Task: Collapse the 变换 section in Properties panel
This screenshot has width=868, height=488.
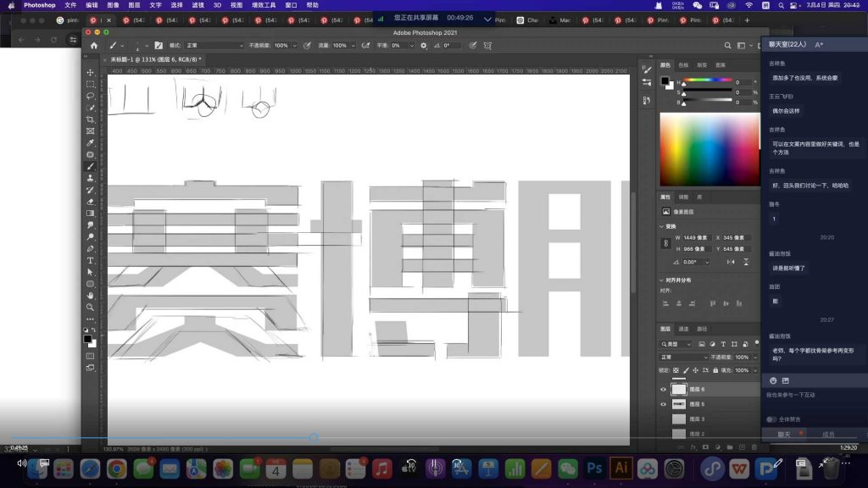Action: 663,226
